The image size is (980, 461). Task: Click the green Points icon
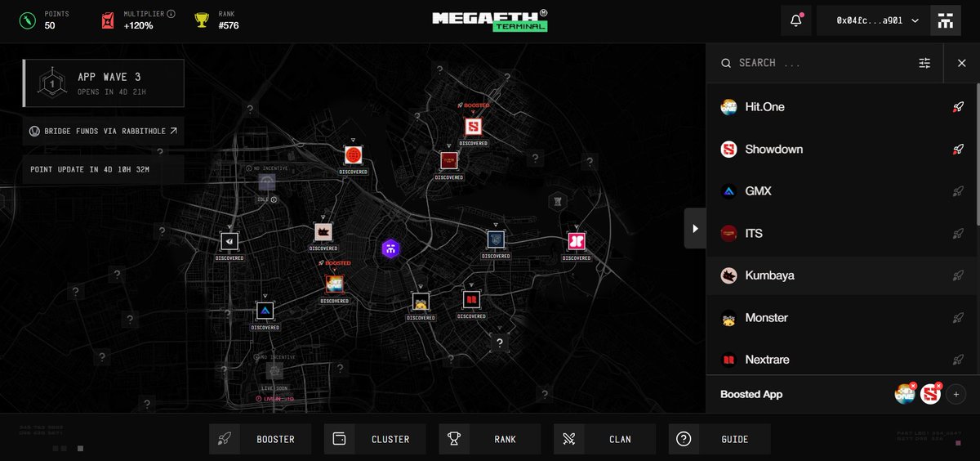point(28,20)
